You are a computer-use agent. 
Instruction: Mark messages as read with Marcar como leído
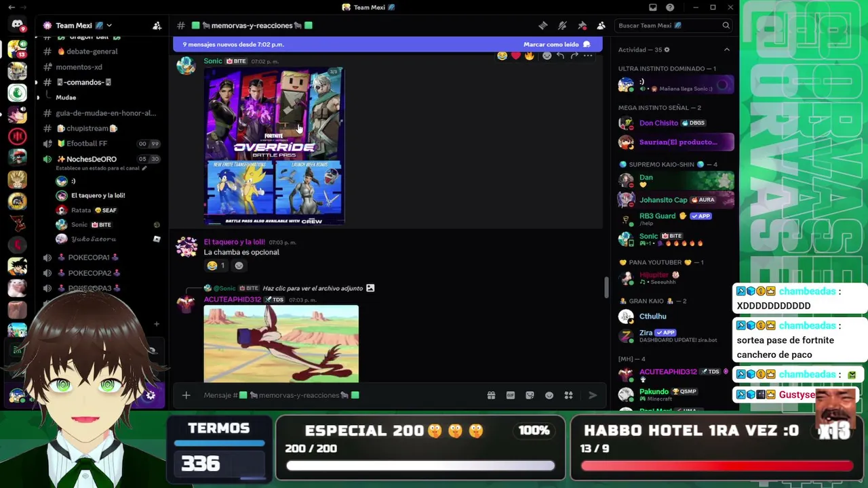click(557, 45)
